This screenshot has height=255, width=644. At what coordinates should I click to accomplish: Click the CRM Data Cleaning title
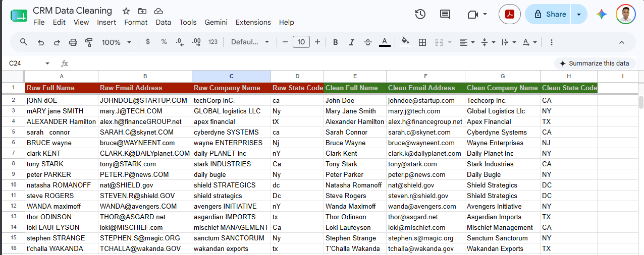pyautogui.click(x=73, y=11)
